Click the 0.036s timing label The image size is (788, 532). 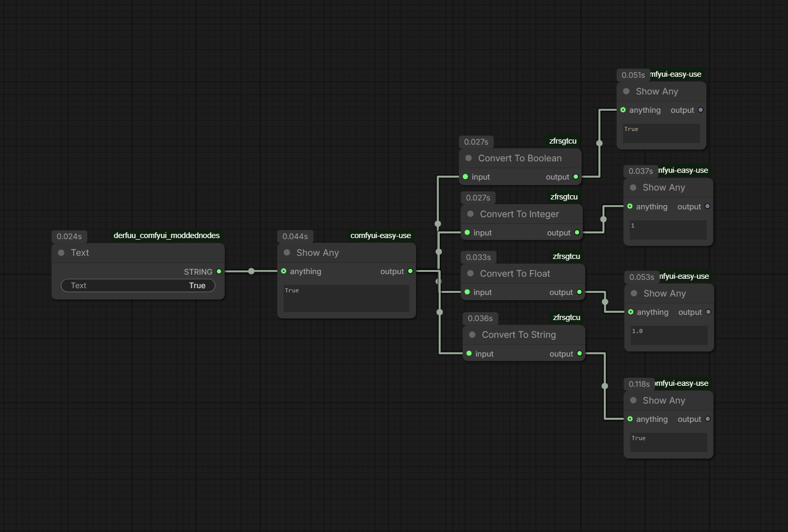[x=480, y=318]
